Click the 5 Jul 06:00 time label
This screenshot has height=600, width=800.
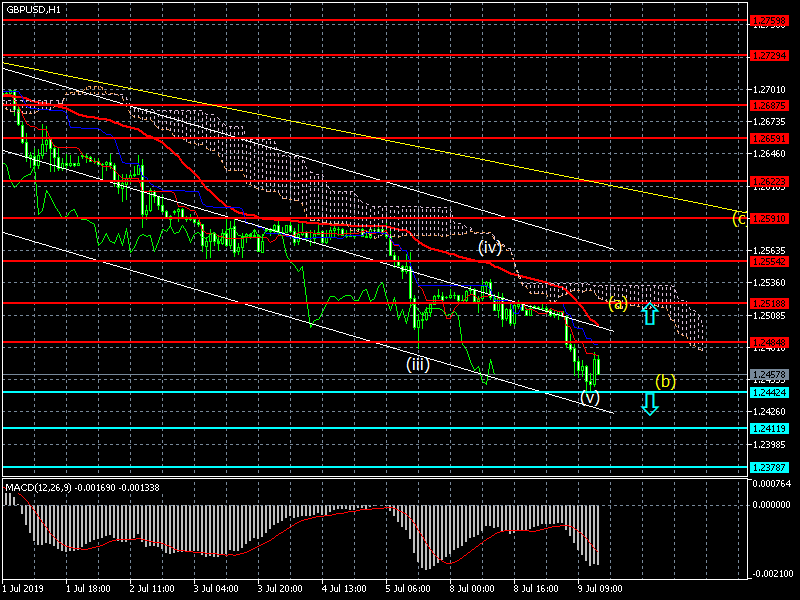click(x=408, y=589)
